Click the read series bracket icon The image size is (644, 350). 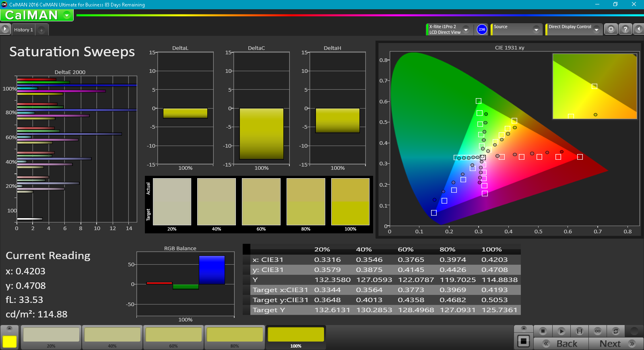click(x=580, y=331)
